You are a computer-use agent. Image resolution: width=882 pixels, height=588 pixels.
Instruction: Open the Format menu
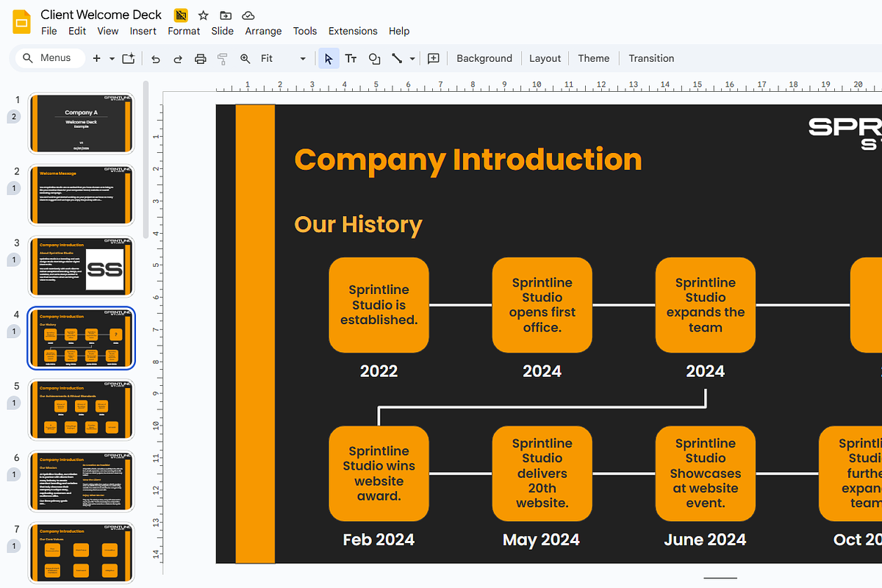click(184, 31)
